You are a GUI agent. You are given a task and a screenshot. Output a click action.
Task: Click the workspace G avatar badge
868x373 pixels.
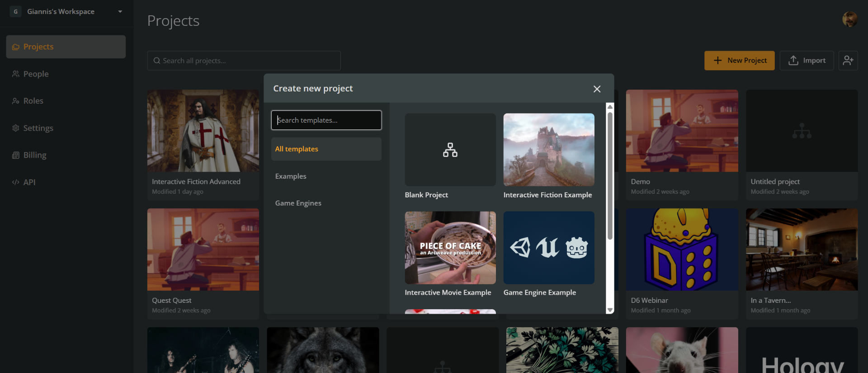pyautogui.click(x=16, y=12)
